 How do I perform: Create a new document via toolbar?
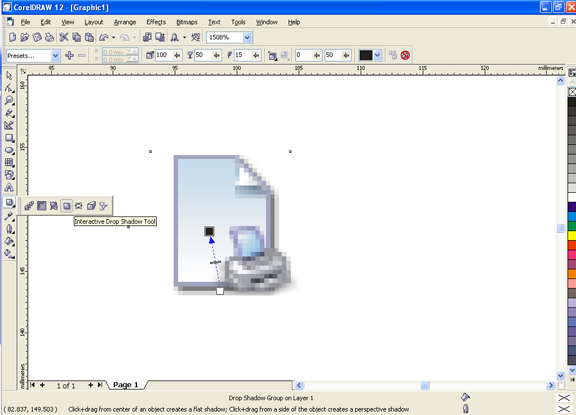[12, 37]
